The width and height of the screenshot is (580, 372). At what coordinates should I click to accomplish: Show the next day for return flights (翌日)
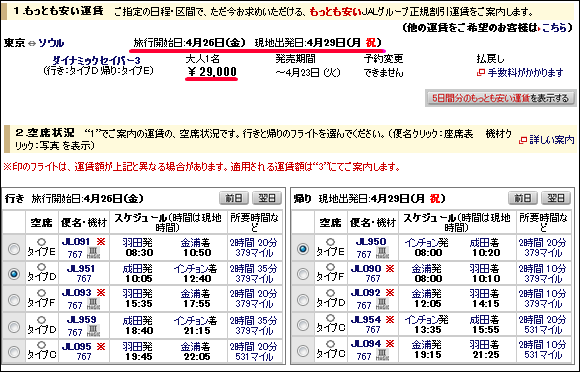(556, 198)
